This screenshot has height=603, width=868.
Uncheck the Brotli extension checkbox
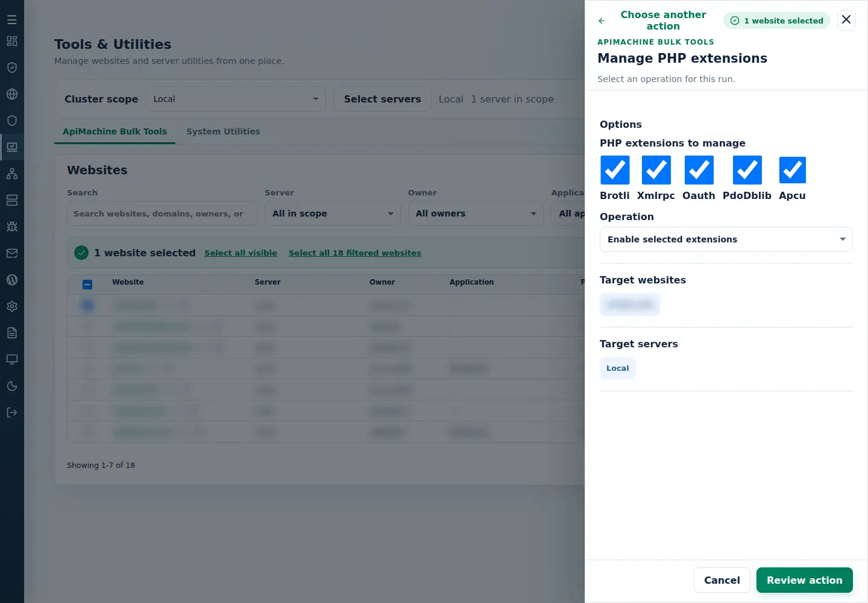615,170
